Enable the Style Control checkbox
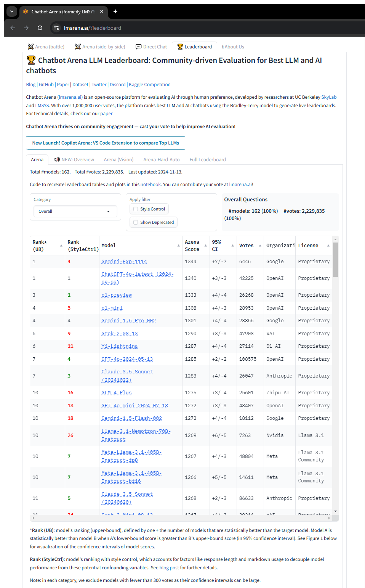This screenshot has height=588, width=365. [x=136, y=209]
